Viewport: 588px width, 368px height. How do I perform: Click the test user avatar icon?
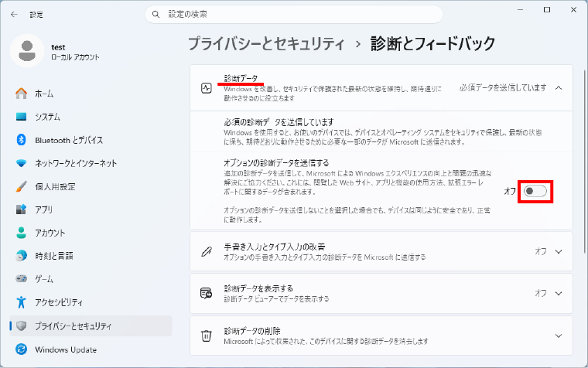[27, 50]
